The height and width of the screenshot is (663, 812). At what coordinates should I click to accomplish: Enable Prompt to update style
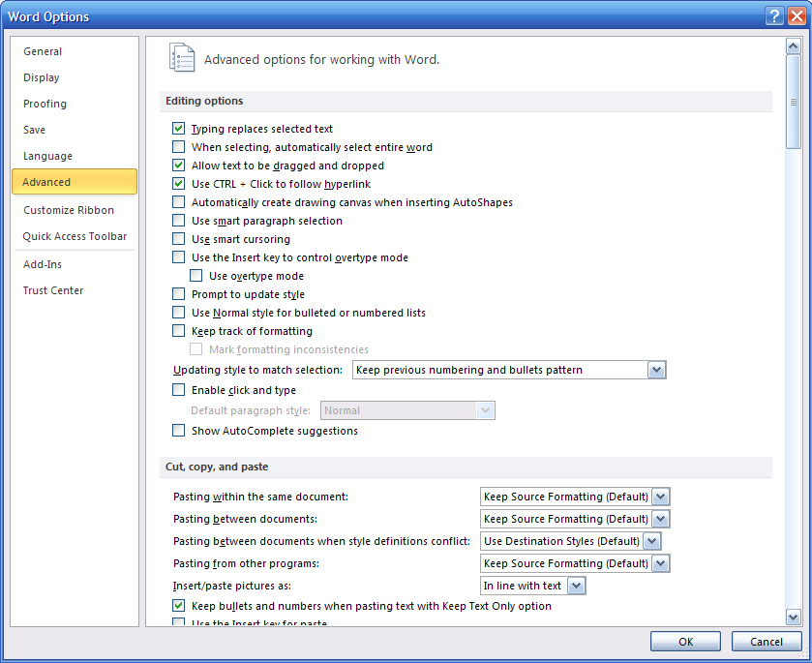coord(179,294)
